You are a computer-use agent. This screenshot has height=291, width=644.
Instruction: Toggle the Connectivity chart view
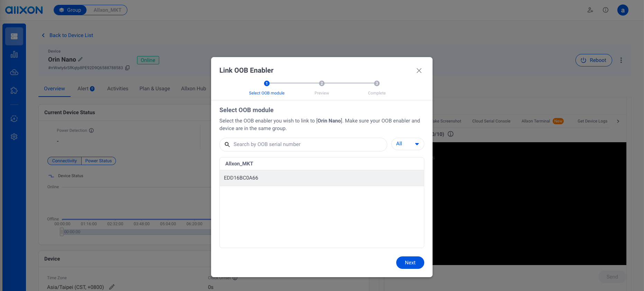64,161
